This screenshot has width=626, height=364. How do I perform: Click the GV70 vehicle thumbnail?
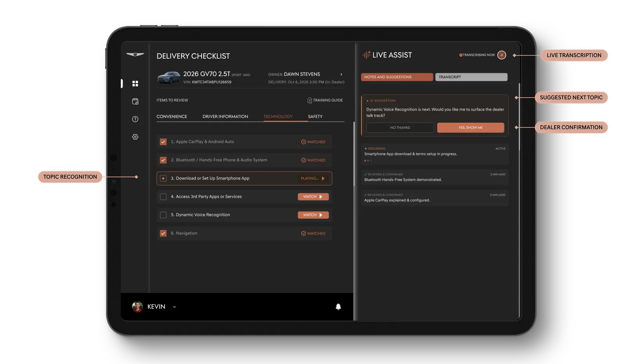click(x=169, y=77)
